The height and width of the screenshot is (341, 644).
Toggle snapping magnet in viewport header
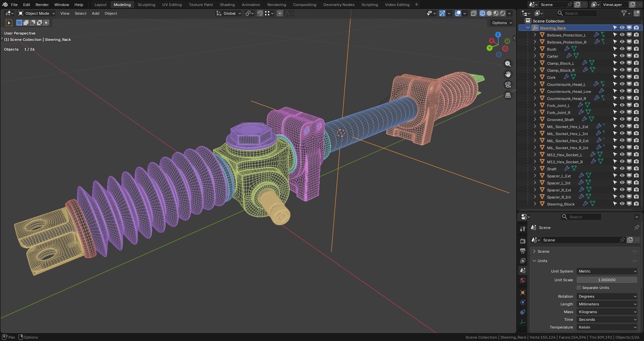[x=260, y=13]
